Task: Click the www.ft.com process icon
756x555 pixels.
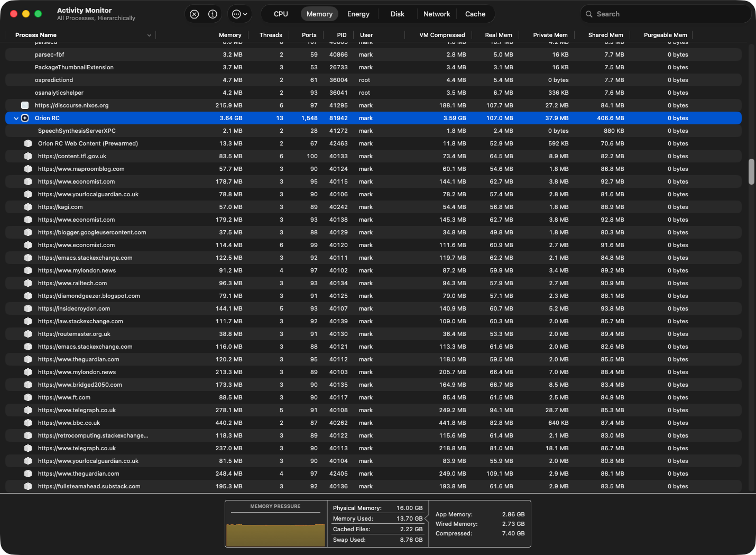Action: click(28, 397)
